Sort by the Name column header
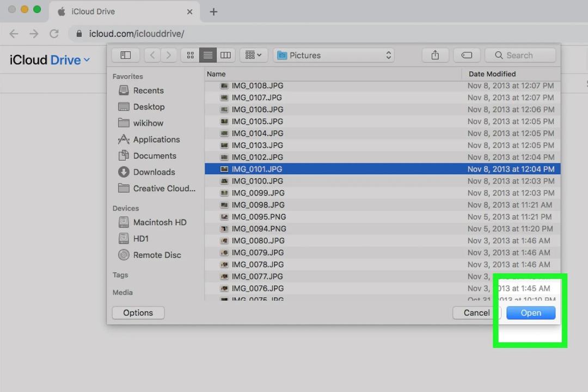Image resolution: width=588 pixels, height=392 pixels. (333, 74)
